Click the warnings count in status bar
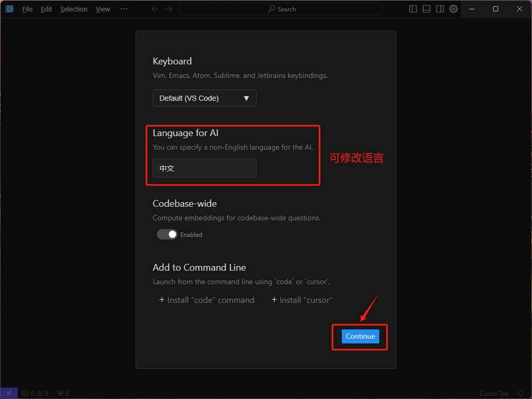This screenshot has height=399, width=532. 43,394
